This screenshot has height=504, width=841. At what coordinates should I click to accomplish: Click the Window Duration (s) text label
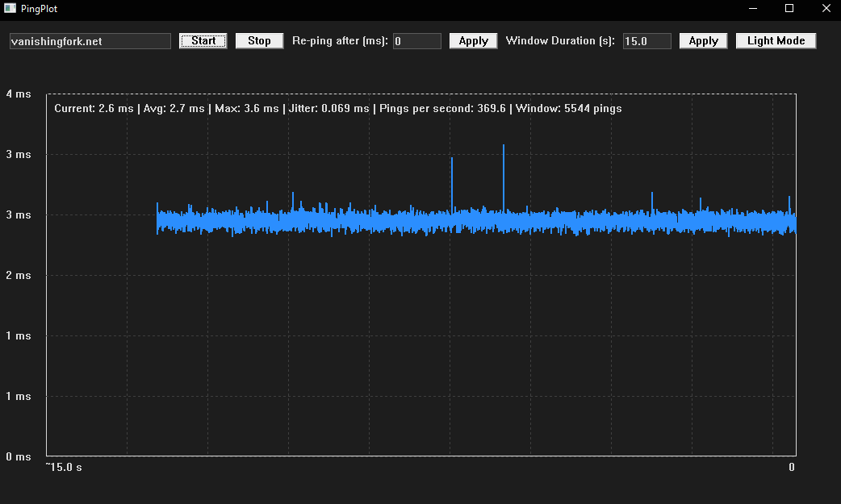coord(560,41)
